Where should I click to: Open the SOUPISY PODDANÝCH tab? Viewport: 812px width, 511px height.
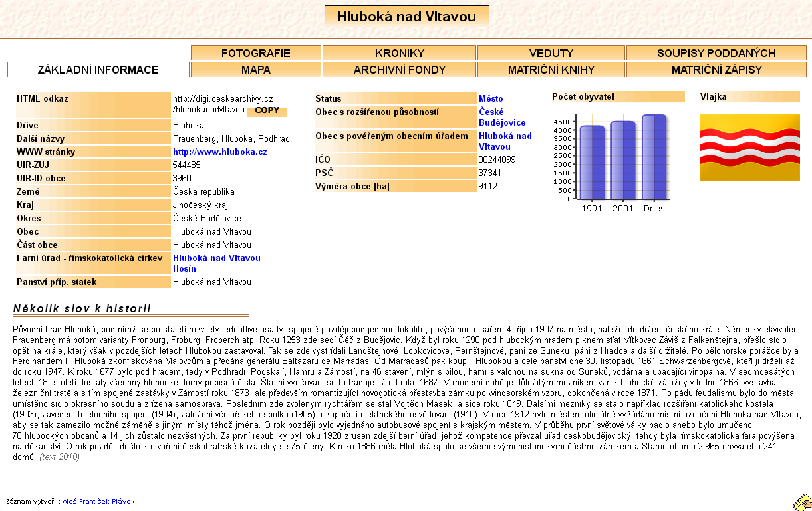pyautogui.click(x=716, y=53)
